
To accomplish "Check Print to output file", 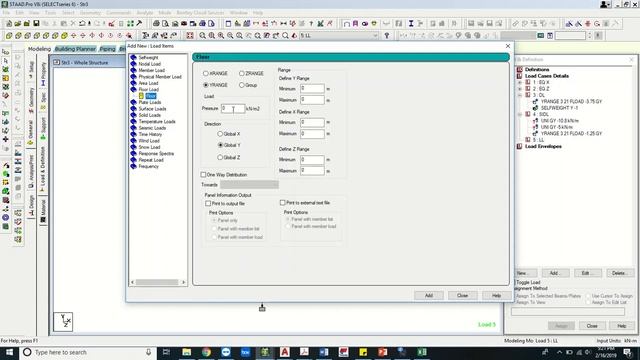I will tap(208, 203).
